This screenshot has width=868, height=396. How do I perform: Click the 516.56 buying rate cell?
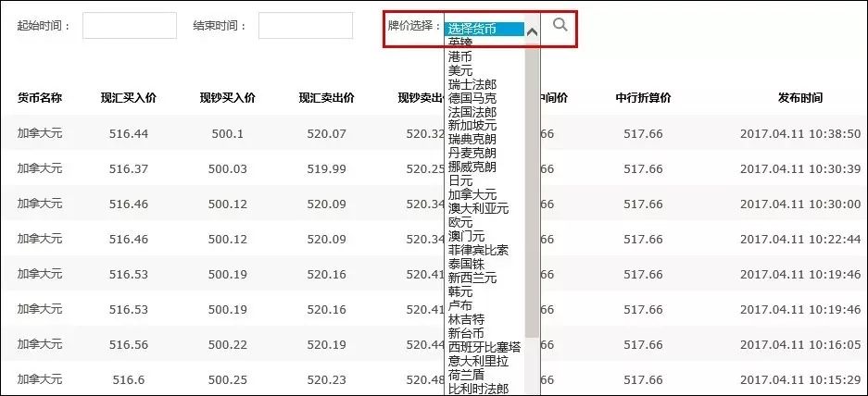129,344
